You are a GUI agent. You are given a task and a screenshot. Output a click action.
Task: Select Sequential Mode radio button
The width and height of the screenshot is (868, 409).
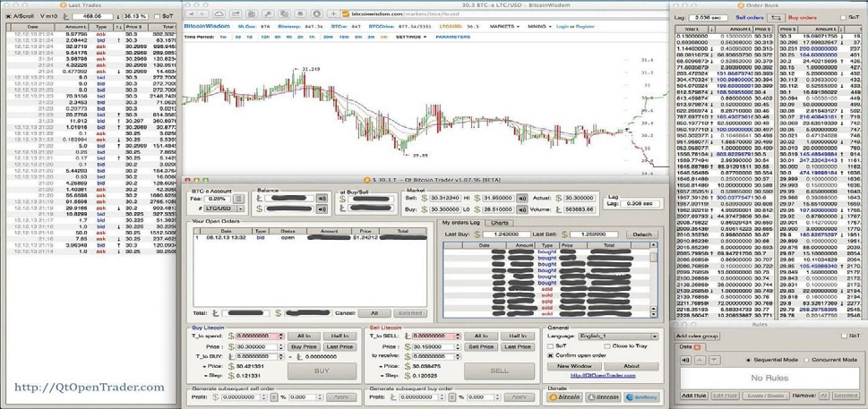click(x=750, y=360)
